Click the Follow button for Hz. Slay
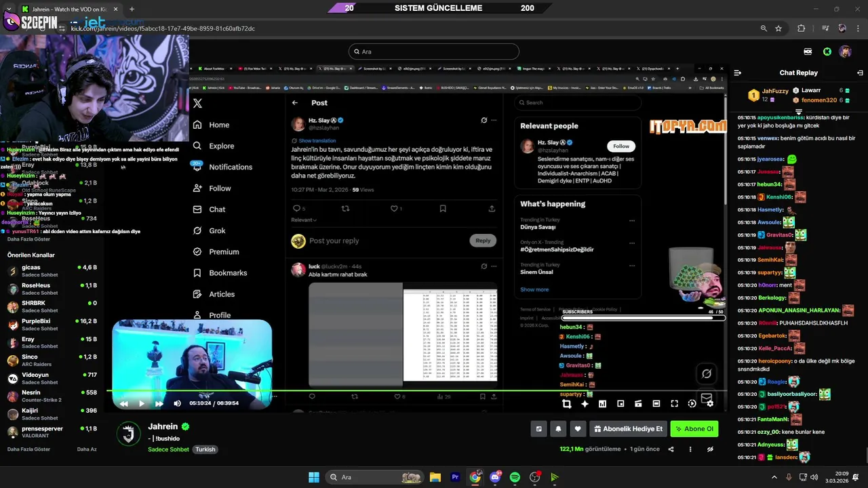 (621, 146)
